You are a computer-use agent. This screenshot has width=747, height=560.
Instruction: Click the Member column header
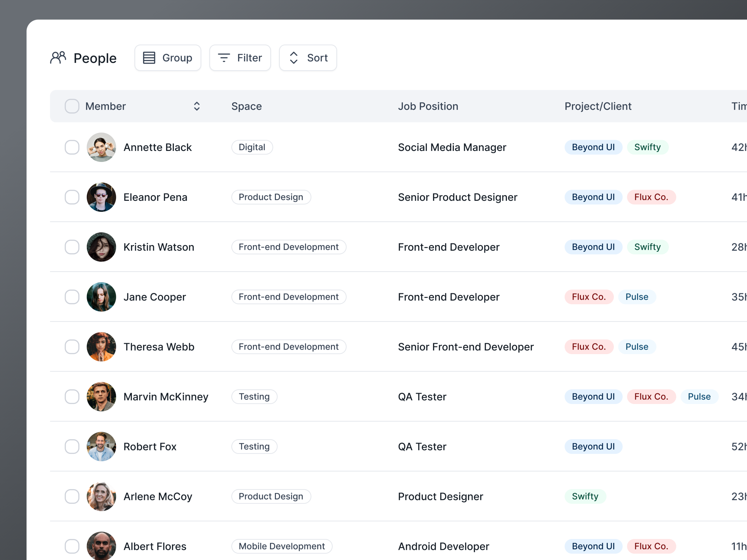[x=106, y=106]
